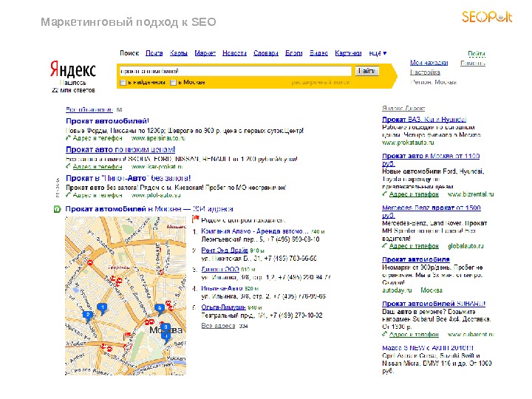Open the Пилот-Авто без залога ad

pos(129,178)
